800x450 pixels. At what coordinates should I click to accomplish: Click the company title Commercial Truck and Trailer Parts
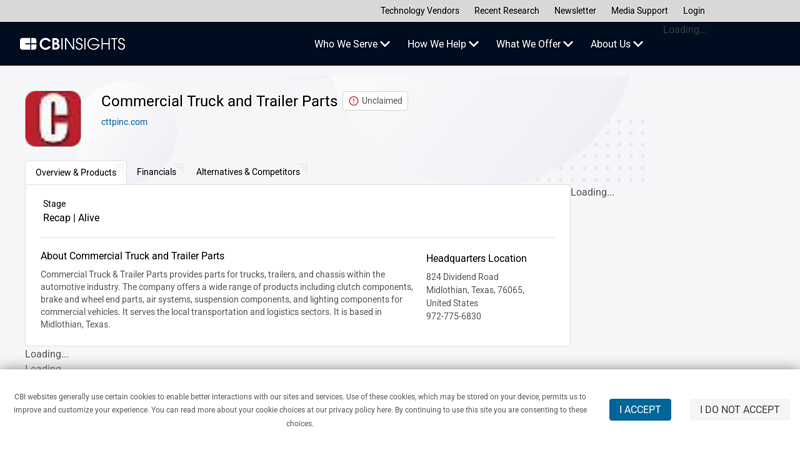219,101
